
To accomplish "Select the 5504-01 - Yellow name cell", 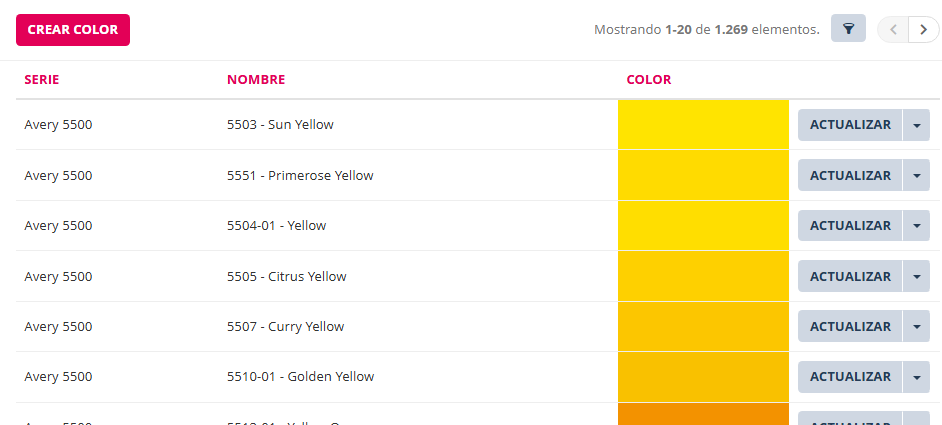I will pyautogui.click(x=276, y=226).
